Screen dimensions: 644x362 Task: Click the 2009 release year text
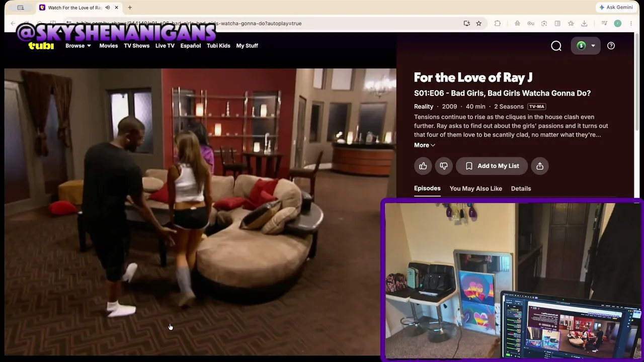point(449,107)
